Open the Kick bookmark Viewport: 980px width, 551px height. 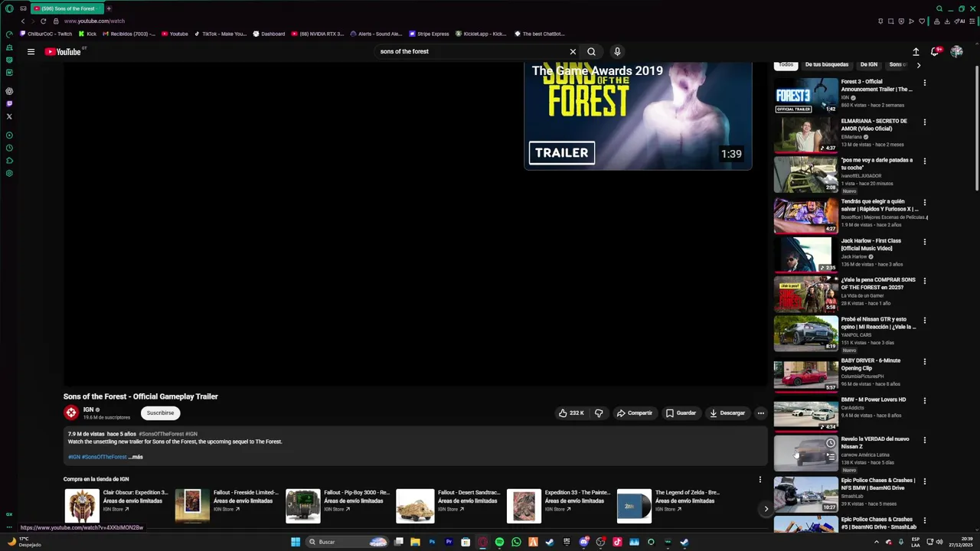pos(87,34)
